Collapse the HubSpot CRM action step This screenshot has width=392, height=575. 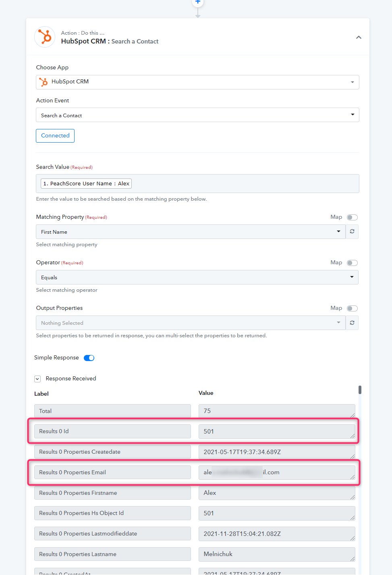coord(359,37)
